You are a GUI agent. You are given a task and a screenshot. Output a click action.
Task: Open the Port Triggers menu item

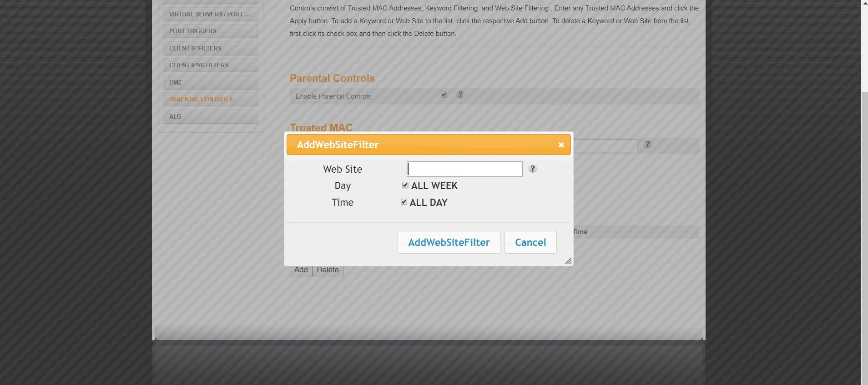click(211, 31)
